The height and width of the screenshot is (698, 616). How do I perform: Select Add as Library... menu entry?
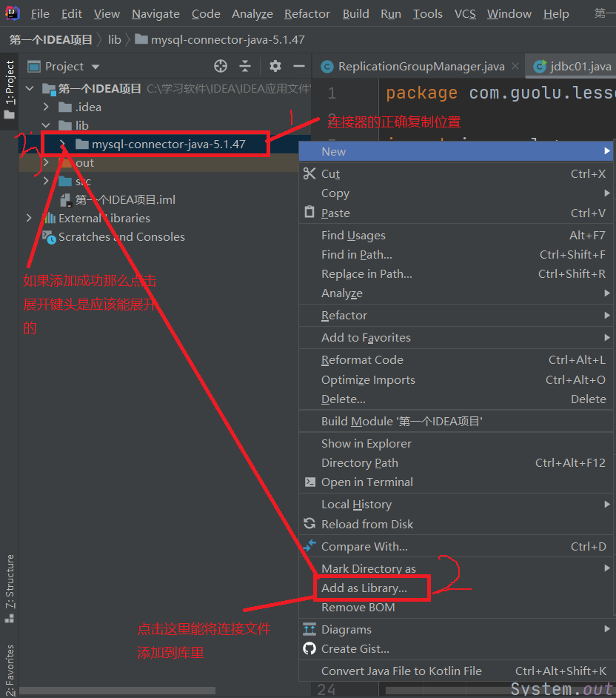pos(456,588)
